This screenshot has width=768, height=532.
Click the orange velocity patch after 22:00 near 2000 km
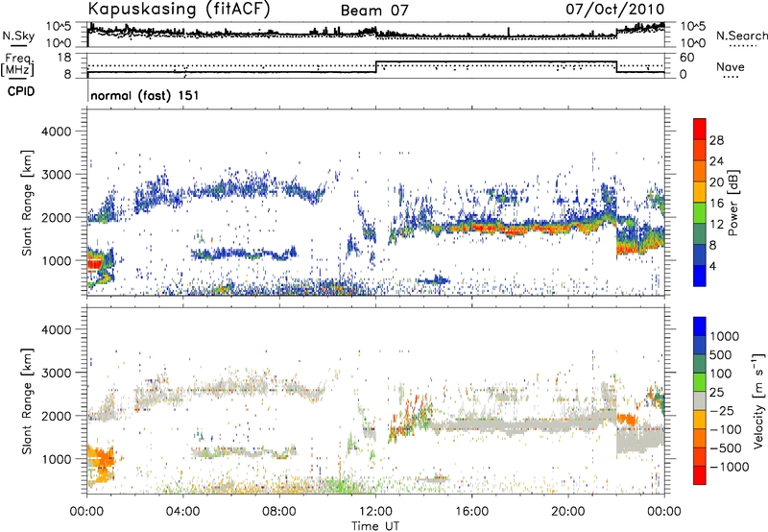(x=627, y=419)
